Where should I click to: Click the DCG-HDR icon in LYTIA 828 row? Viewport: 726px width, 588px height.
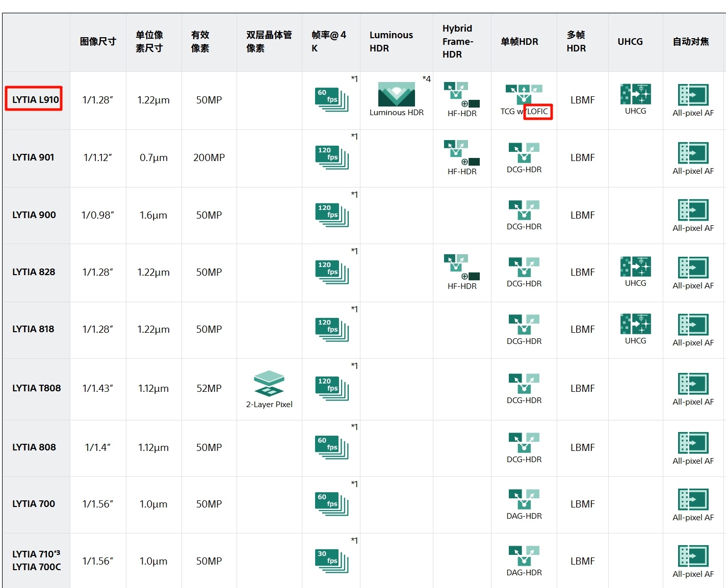(524, 268)
